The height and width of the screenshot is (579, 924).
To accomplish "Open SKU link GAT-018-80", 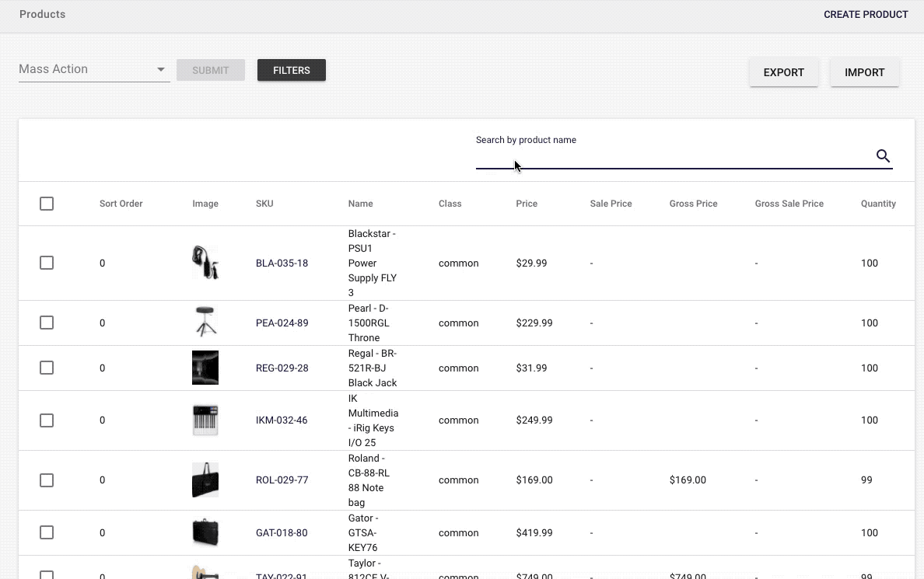I will [x=281, y=532].
